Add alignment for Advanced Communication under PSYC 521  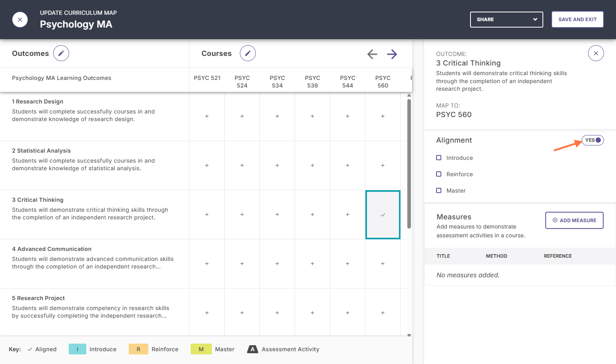click(x=207, y=264)
